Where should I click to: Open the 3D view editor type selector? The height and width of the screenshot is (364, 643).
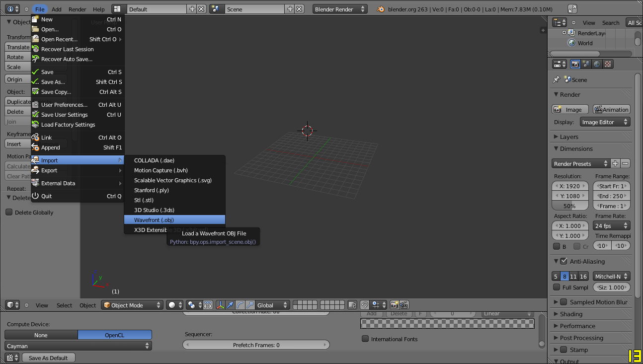[12, 305]
